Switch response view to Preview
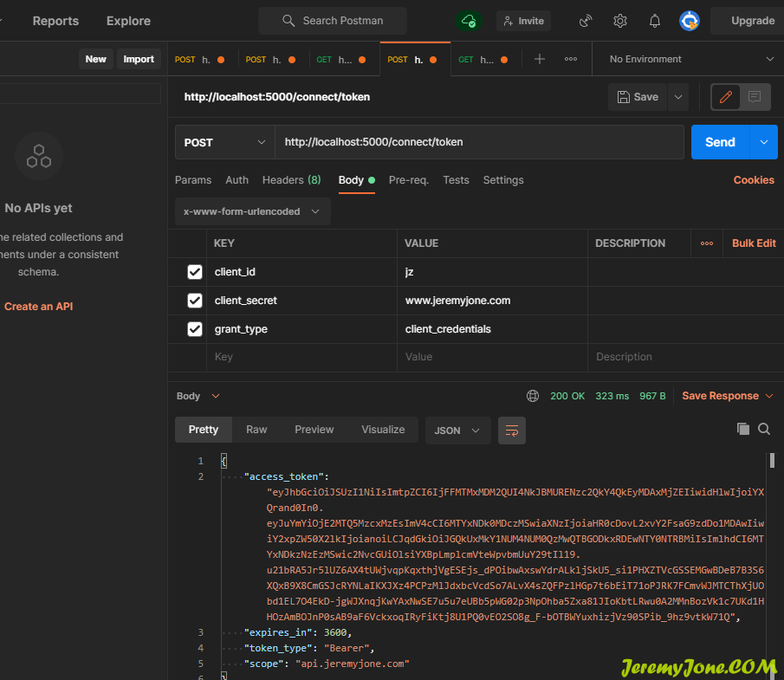Image resolution: width=784 pixels, height=680 pixels. tap(314, 430)
